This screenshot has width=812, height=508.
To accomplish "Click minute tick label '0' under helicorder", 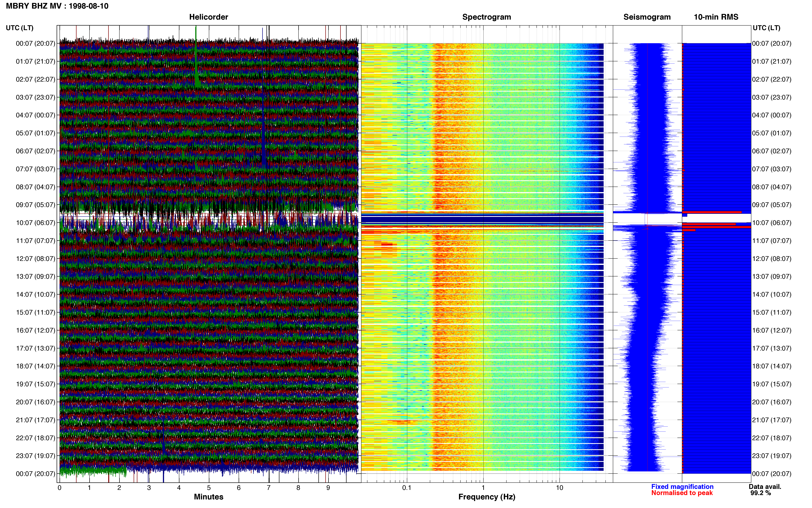I will [x=59, y=488].
